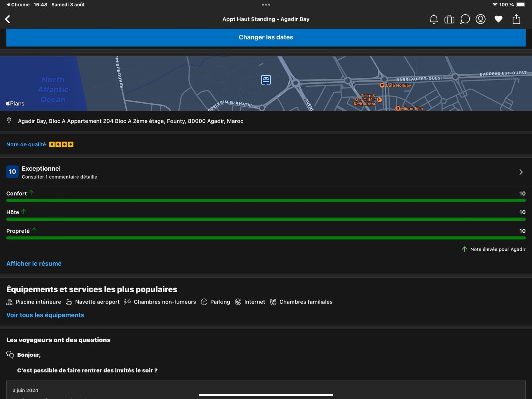Image resolution: width=532 pixels, height=399 pixels.
Task: Tap the multitasking three-dots menu
Action: tap(266, 4)
